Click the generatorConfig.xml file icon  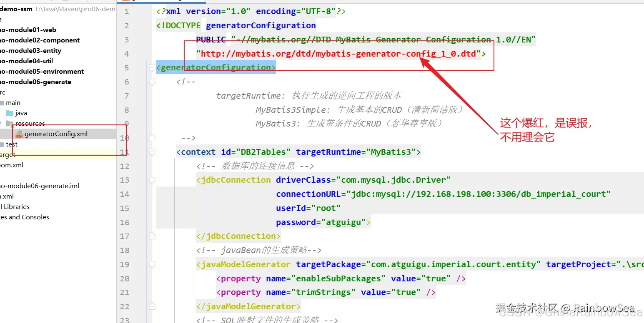coord(19,134)
